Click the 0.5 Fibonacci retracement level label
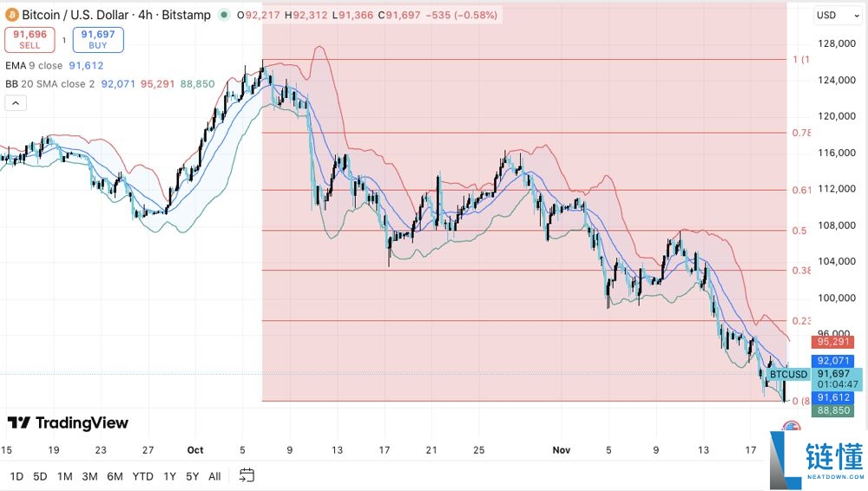This screenshot has width=868, height=491. 799,231
